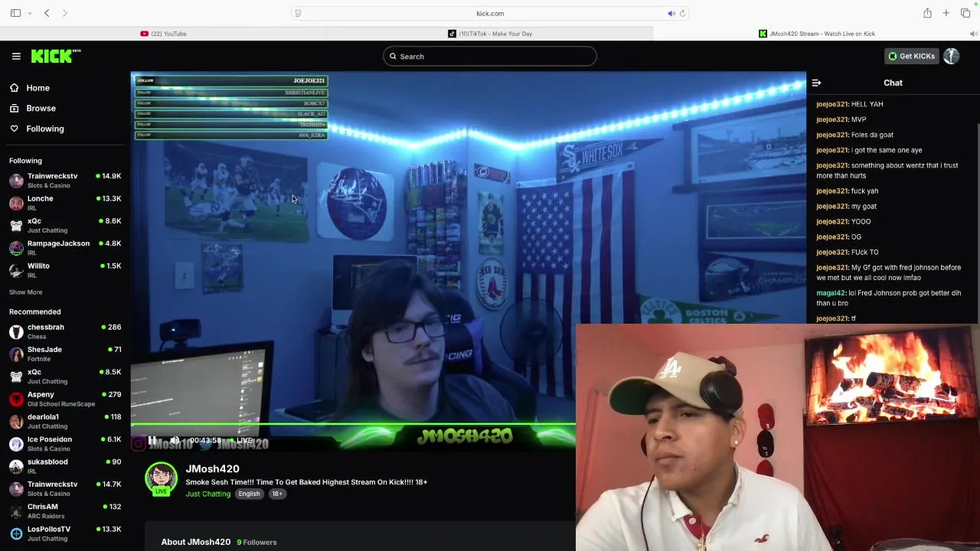Show Safari tab overview

tap(965, 13)
